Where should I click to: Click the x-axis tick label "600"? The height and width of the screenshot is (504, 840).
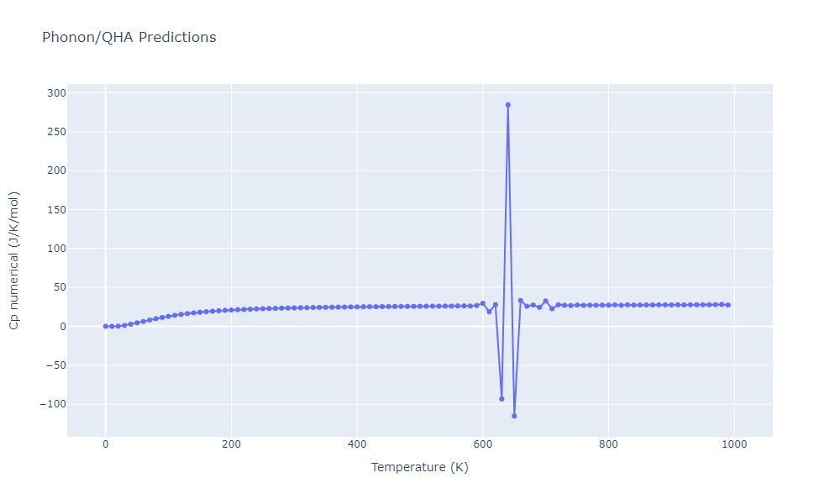(x=482, y=445)
